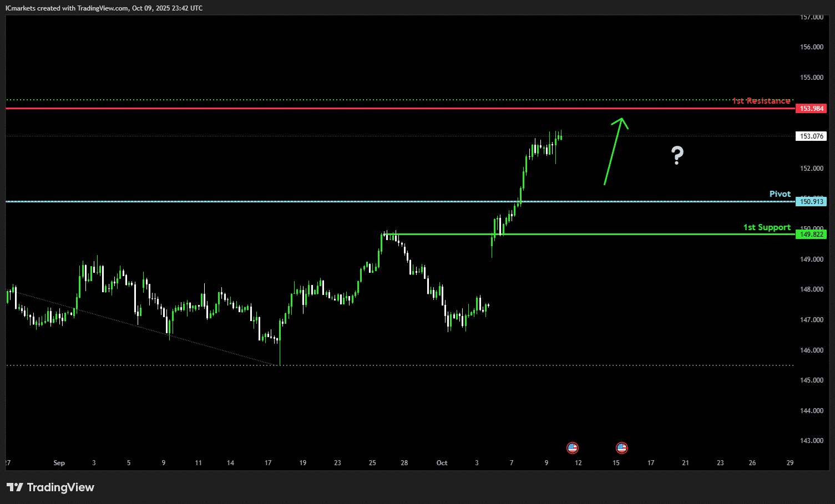Viewport: 835px width, 504px height.
Task: Click the ICmarkets TradingView.com header text
Action: pyautogui.click(x=104, y=8)
